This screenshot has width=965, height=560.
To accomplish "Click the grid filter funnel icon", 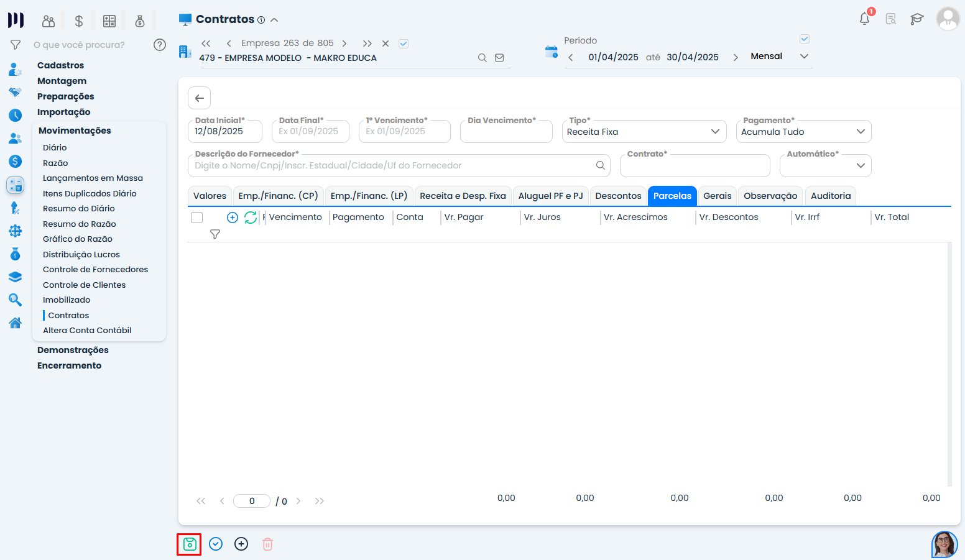I will tap(215, 234).
